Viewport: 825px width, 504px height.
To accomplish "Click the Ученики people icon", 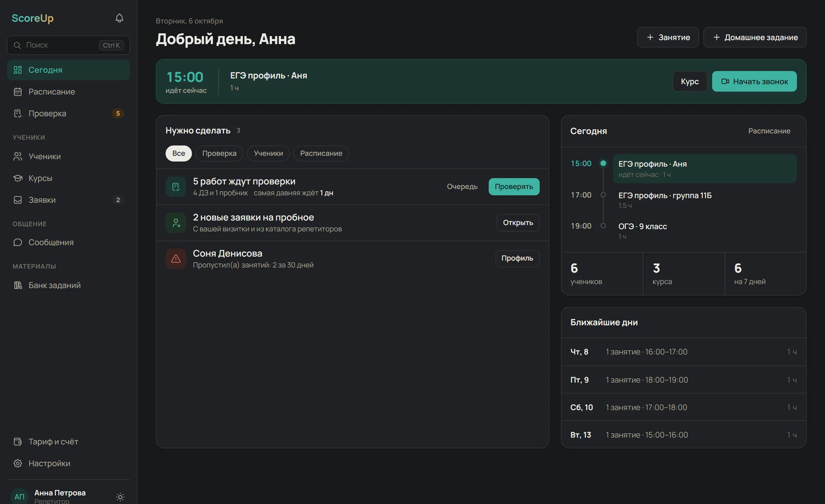I will click(x=18, y=156).
